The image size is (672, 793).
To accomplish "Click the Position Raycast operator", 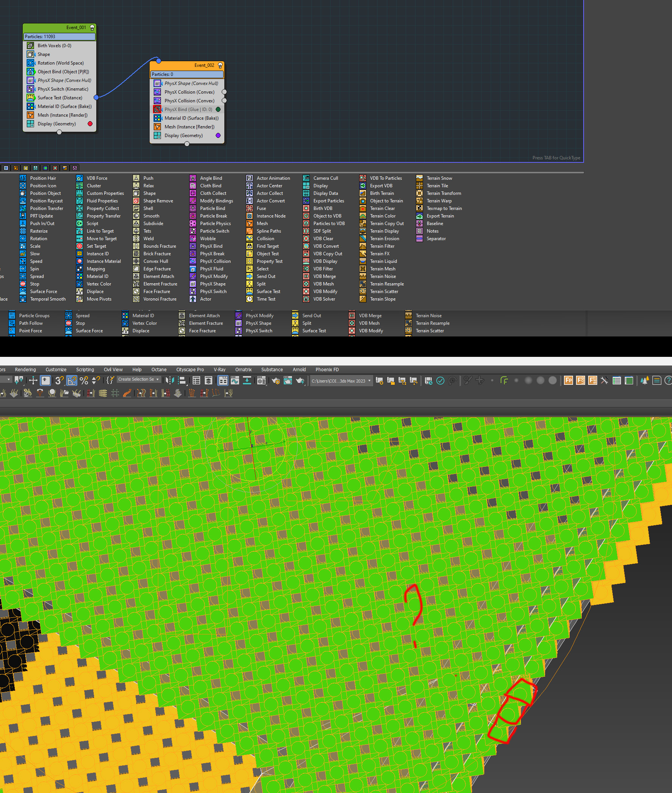I will tap(46, 201).
